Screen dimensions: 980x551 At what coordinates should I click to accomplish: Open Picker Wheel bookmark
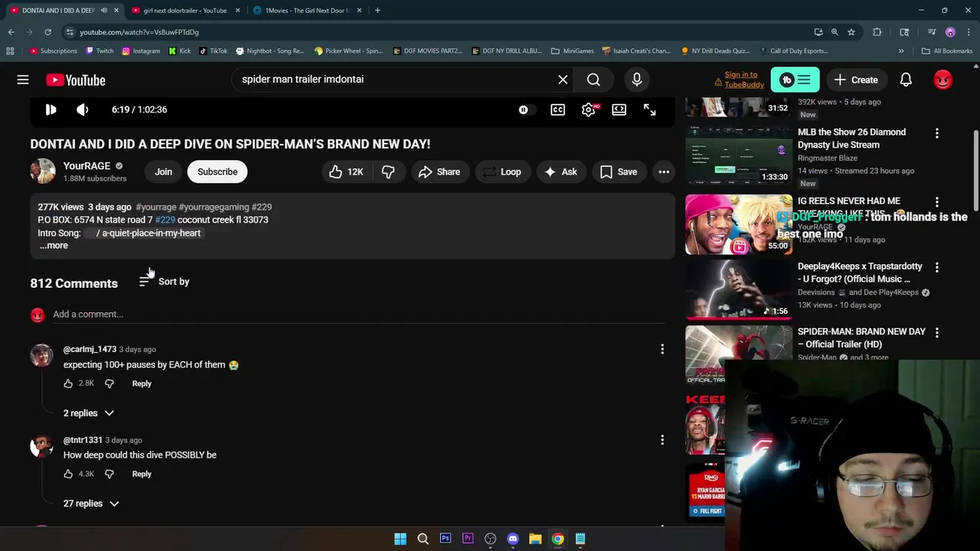pyautogui.click(x=347, y=51)
